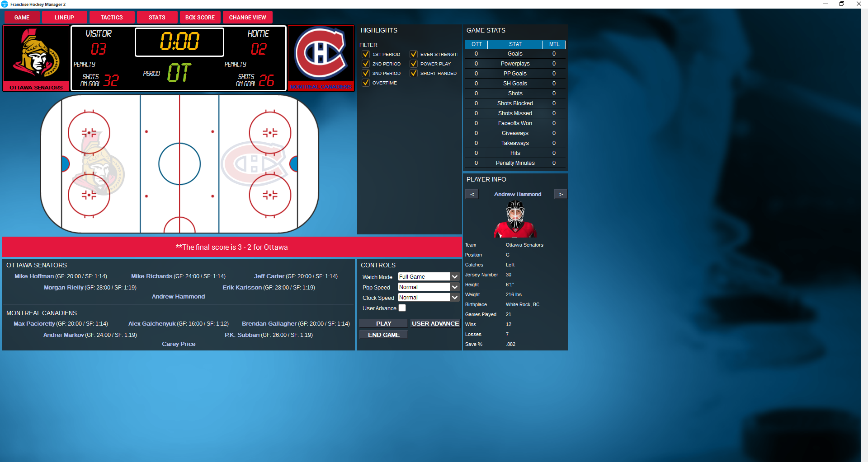The image size is (868, 462).
Task: Open the Watch Mode dropdown
Action: click(429, 277)
